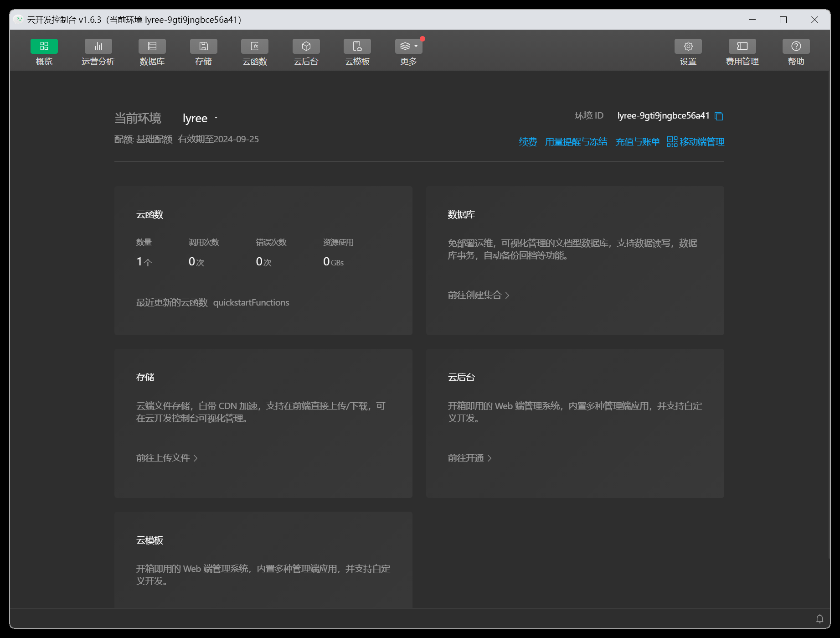Click the 数量 1个 value

tap(144, 261)
